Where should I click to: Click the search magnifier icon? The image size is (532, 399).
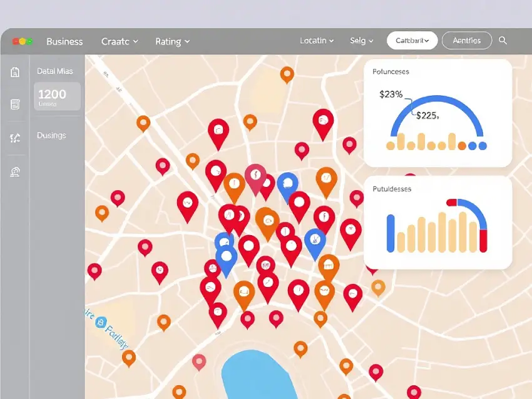[x=503, y=41]
